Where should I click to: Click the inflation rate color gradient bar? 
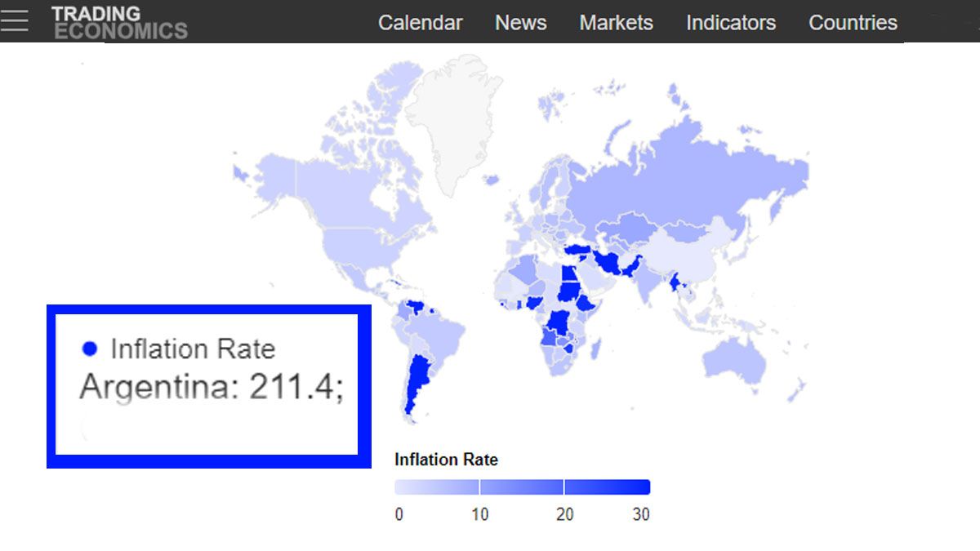click(522, 487)
